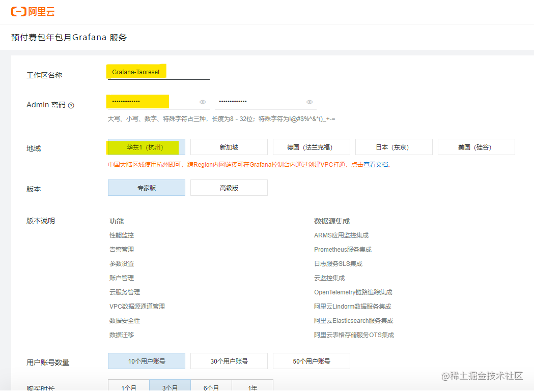
Task: Show the Admin password help tooltip icon
Action: pyautogui.click(x=71, y=105)
